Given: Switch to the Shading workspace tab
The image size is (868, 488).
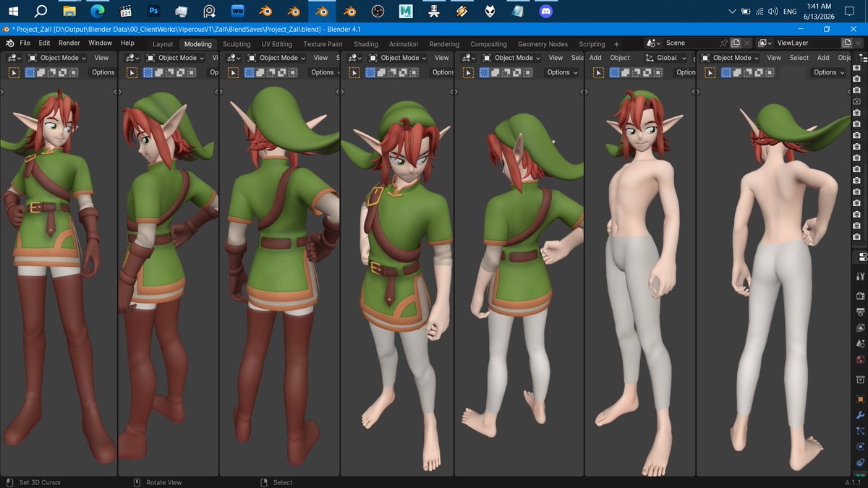Looking at the screenshot, I should pyautogui.click(x=366, y=44).
